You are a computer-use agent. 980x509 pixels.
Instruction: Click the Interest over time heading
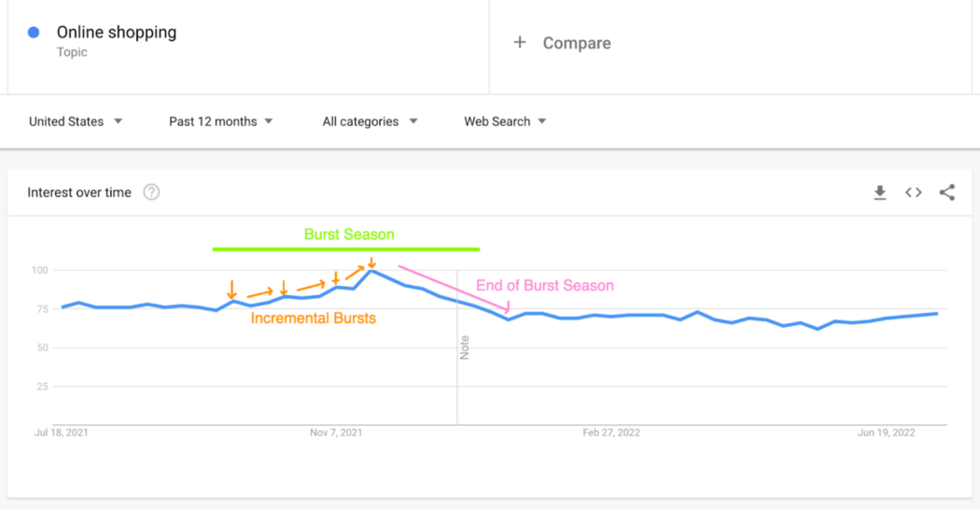coord(79,192)
